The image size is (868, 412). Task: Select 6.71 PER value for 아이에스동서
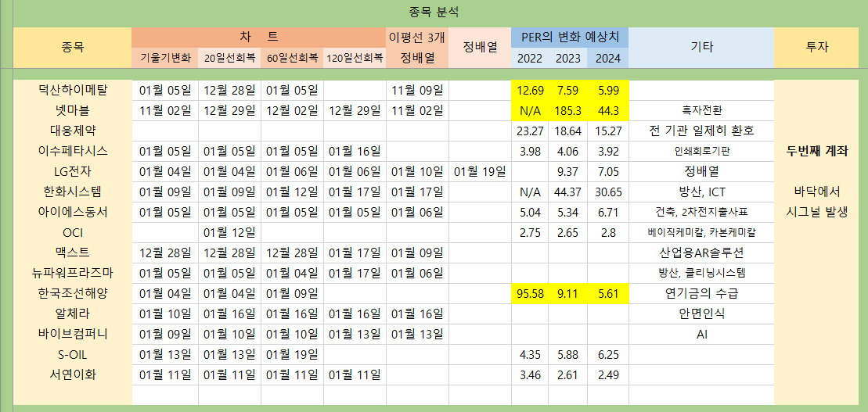pyautogui.click(x=608, y=213)
